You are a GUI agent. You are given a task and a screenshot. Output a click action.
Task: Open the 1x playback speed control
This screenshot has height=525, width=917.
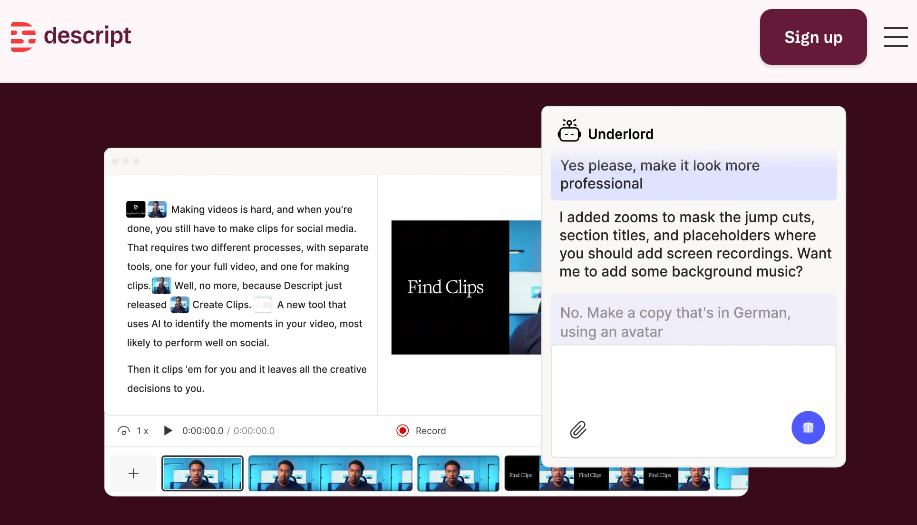[x=133, y=431]
